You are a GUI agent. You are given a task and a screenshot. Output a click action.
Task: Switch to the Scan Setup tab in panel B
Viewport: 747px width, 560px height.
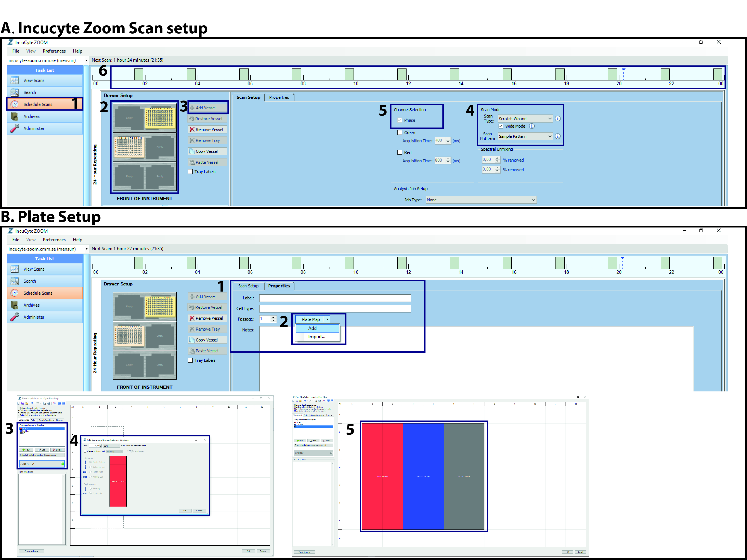248,286
